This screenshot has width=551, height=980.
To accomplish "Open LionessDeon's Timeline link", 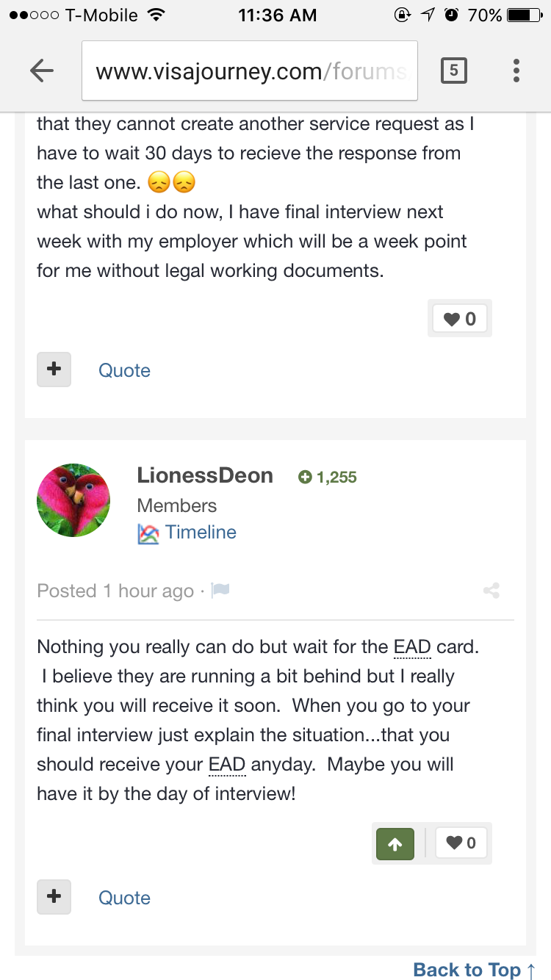I will click(201, 533).
